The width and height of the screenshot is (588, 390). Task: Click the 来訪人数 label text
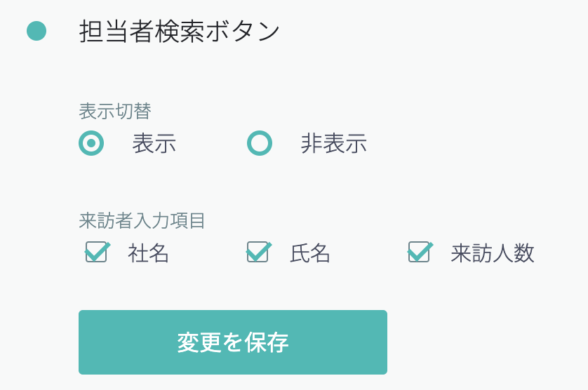(x=493, y=253)
